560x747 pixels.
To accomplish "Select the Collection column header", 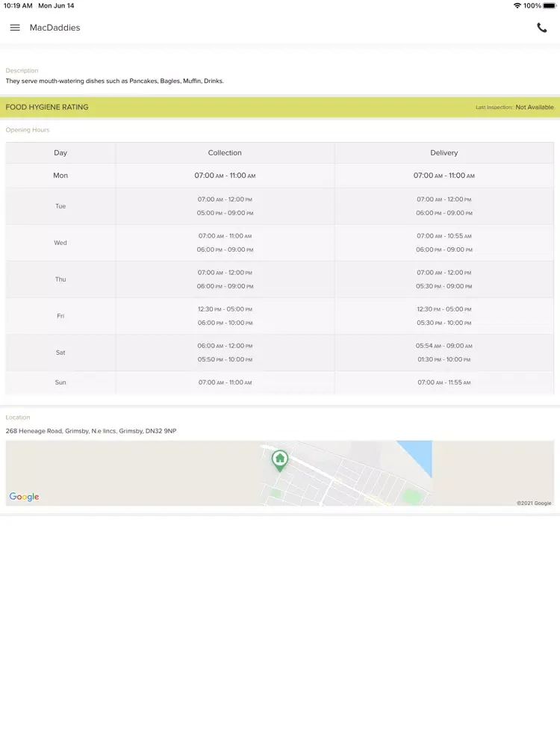I will click(225, 153).
